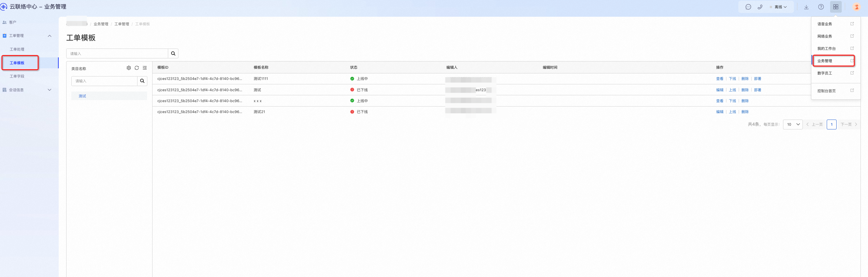Click 部署 for template 测试
This screenshot has height=277, width=868.
(757, 90)
